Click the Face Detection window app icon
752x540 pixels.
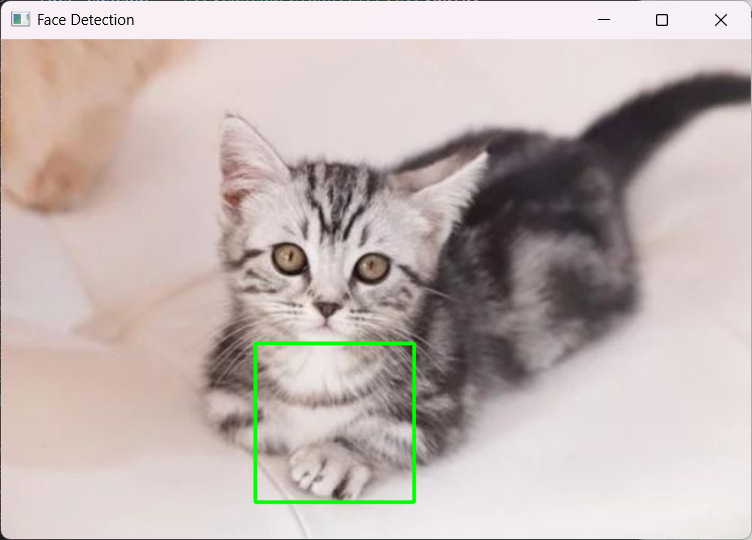21,20
